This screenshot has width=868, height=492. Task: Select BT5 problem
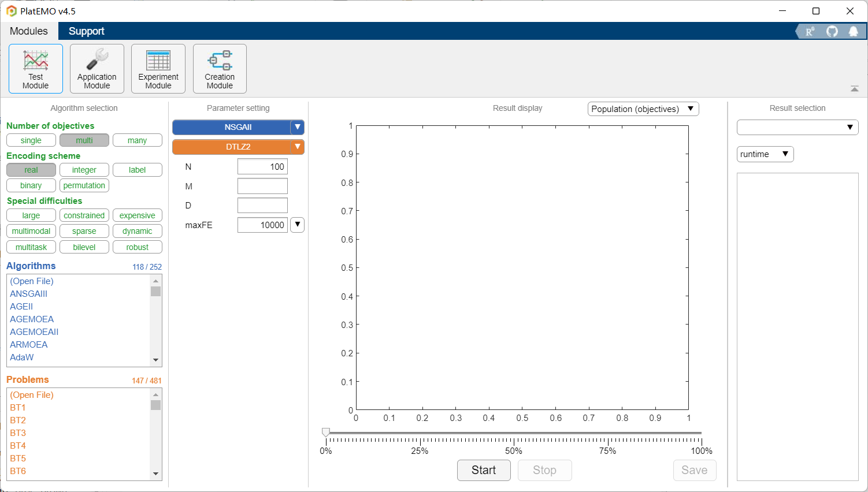pyautogui.click(x=18, y=459)
